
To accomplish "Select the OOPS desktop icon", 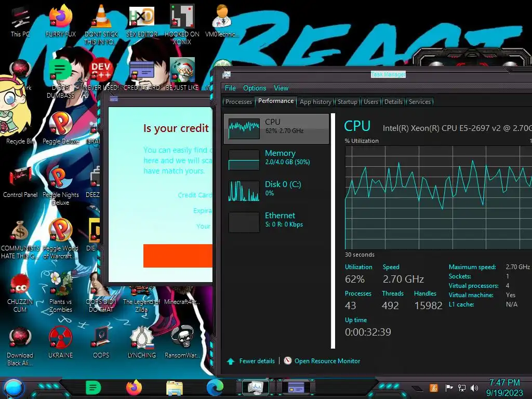I will coord(101,343).
